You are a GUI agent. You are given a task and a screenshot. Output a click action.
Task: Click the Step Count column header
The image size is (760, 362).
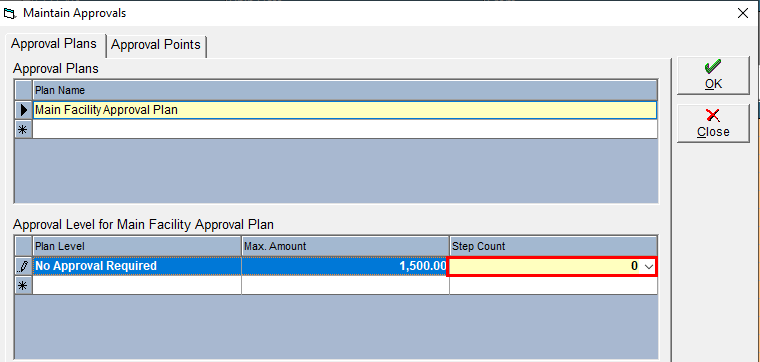coord(553,246)
